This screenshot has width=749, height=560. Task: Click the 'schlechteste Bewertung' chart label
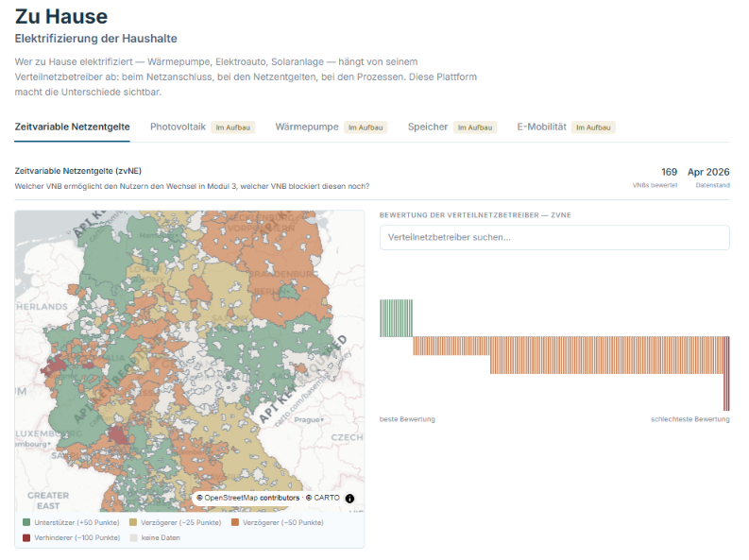pyautogui.click(x=690, y=419)
